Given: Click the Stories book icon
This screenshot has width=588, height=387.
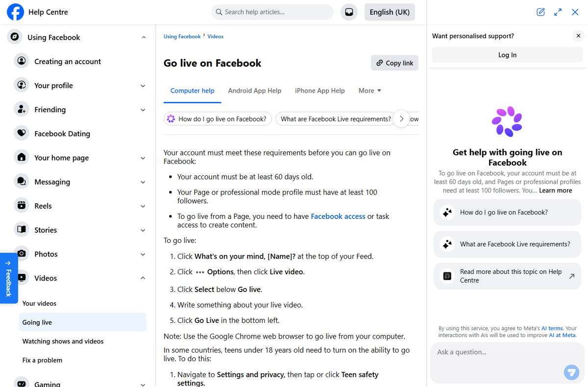Looking at the screenshot, I should 22,230.
